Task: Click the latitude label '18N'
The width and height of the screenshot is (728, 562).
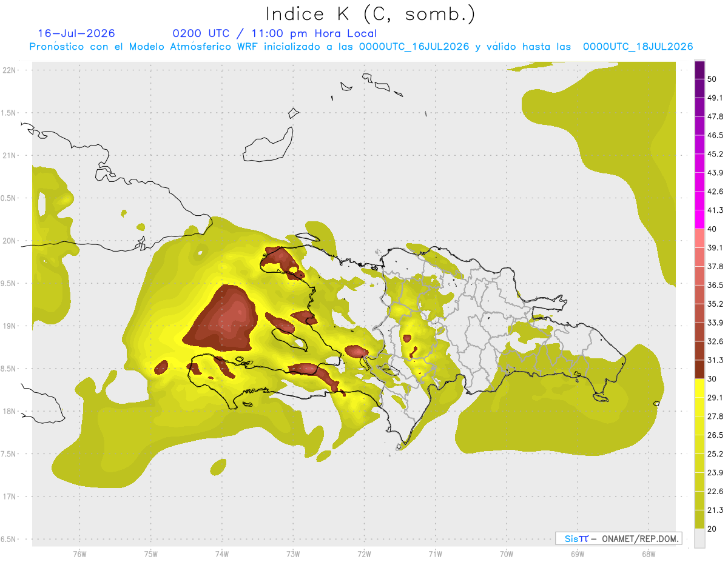Action: [9, 411]
